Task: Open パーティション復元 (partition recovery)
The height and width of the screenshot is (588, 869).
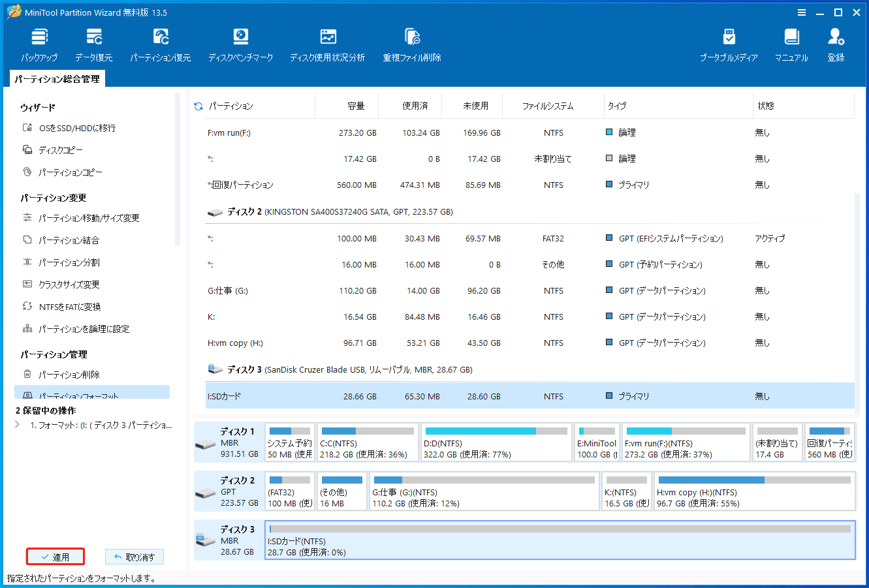Action: [160, 44]
